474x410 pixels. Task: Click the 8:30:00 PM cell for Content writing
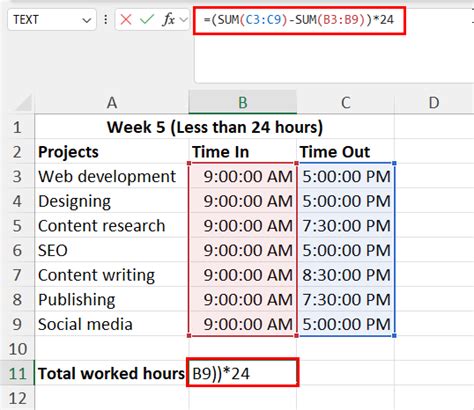pyautogui.click(x=346, y=275)
